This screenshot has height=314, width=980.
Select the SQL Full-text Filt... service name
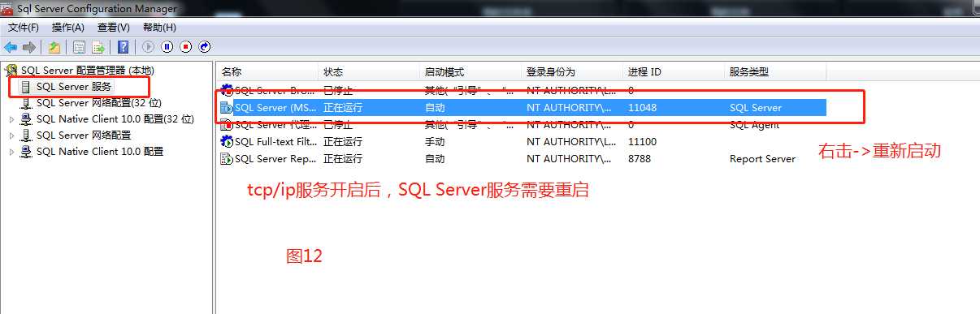click(275, 141)
